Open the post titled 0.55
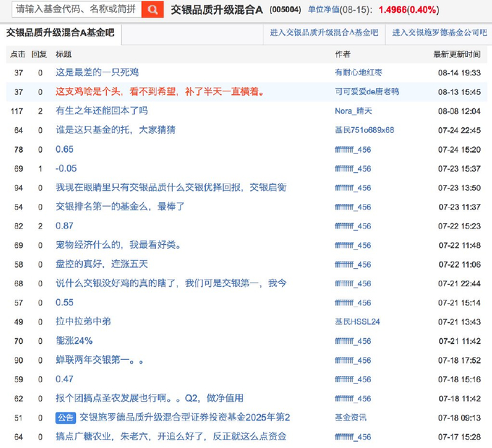This screenshot has width=492, height=448. 65,302
